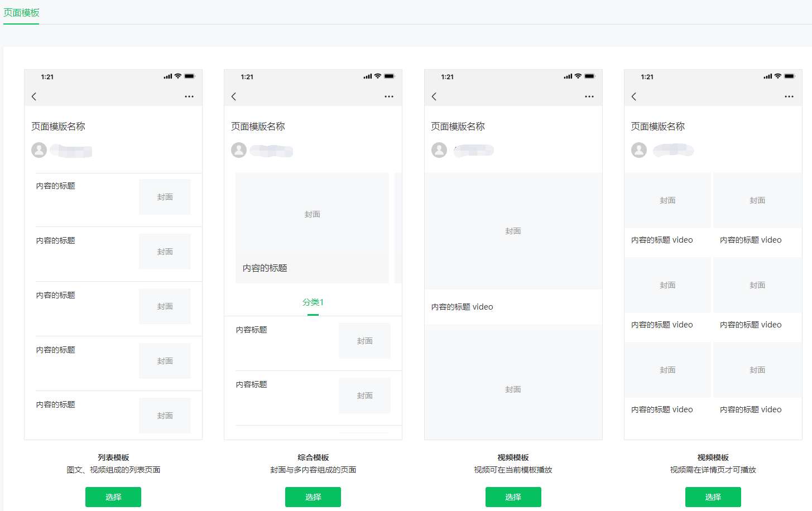This screenshot has width=812, height=511.
Task: Click 选择 button under 视频需在详情页才可播放
Action: pos(713,497)
